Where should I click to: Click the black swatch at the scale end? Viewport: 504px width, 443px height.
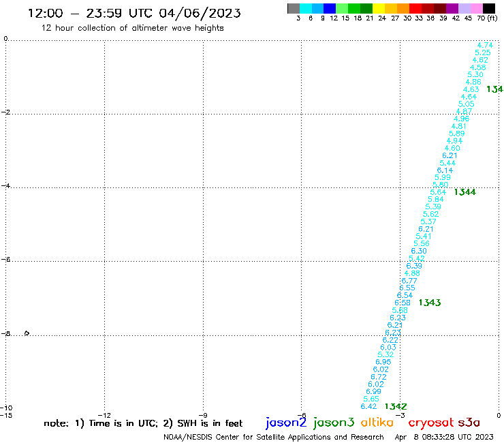tap(489, 9)
